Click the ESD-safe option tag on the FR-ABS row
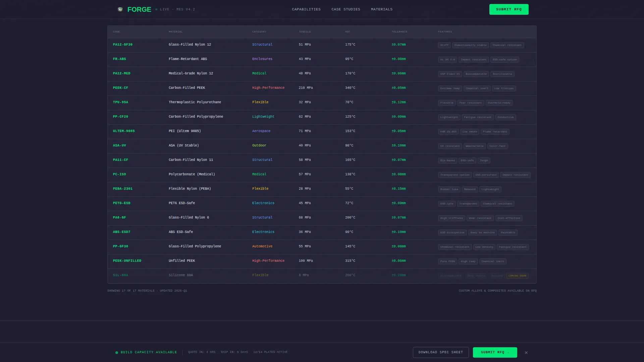The width and height of the screenshot is (644, 362). tap(505, 60)
